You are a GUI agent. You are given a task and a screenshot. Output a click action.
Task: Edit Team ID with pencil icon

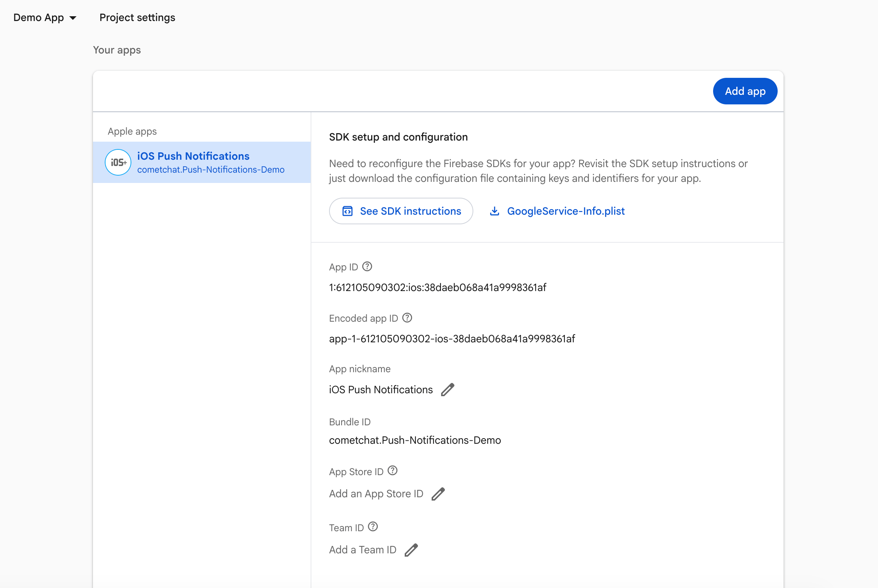pos(411,550)
